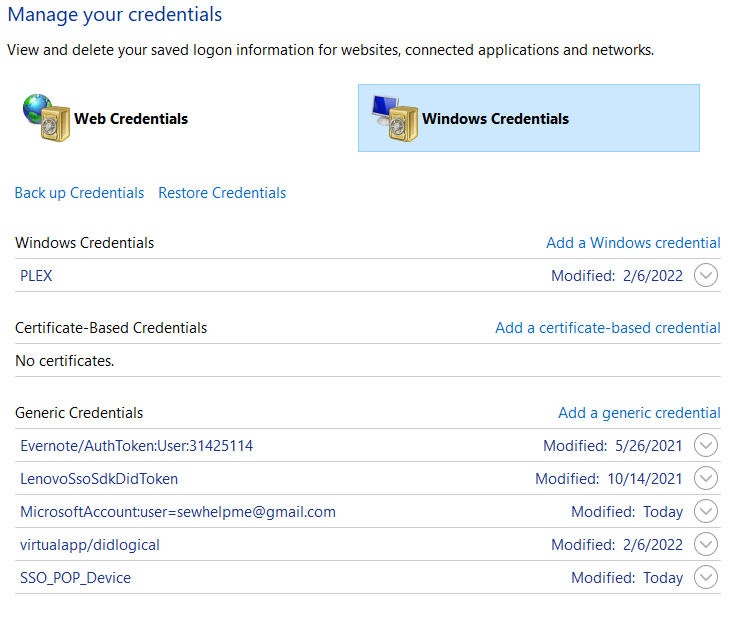Screen dimensions: 750x634
Task: Add a certificate-based credential
Action: [608, 328]
